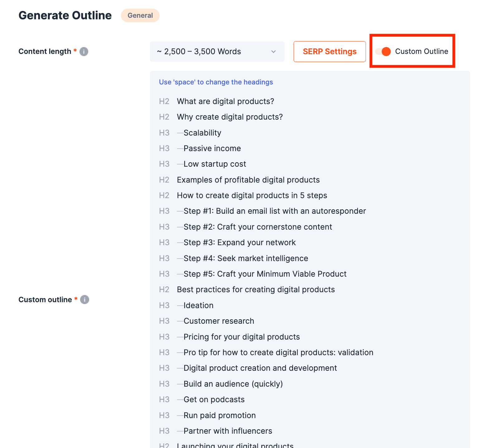Click the 'Content length' field label
The height and width of the screenshot is (448, 490).
click(45, 51)
